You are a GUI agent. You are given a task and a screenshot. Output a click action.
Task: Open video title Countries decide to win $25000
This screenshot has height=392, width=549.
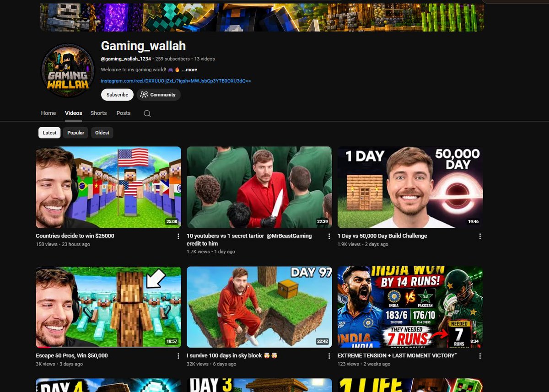(x=75, y=236)
